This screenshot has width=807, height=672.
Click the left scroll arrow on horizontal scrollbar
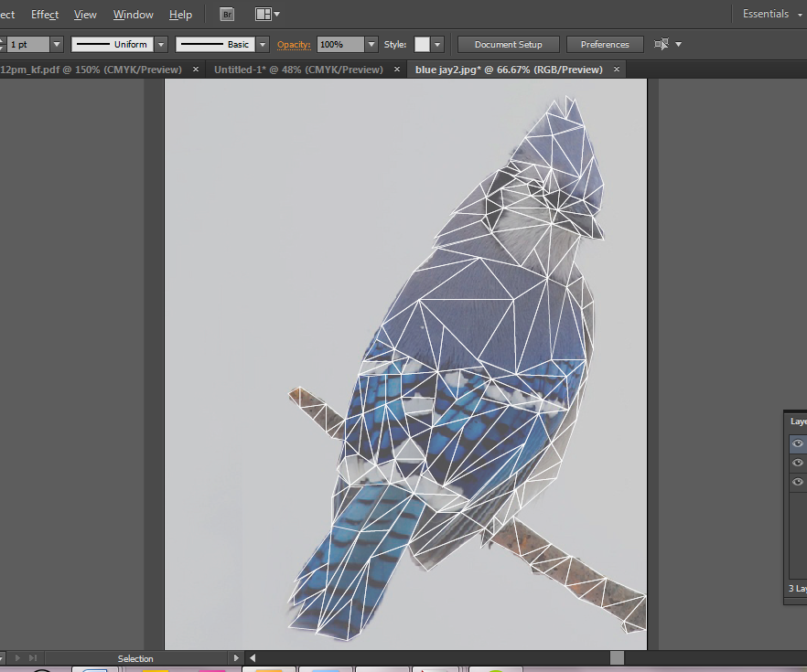tap(253, 658)
